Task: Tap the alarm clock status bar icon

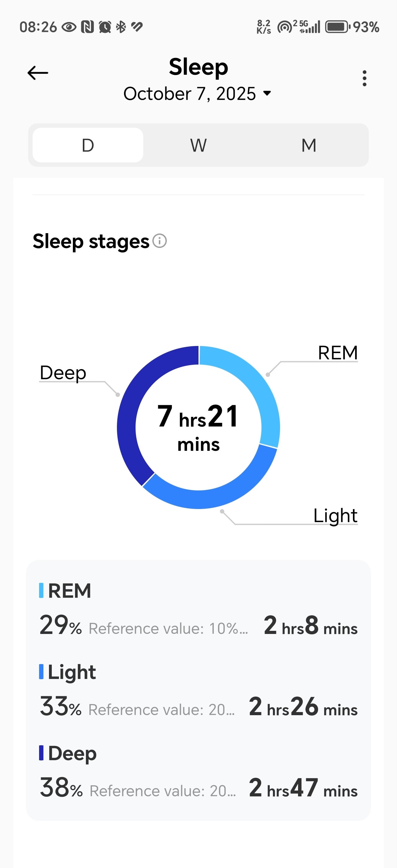Action: [x=105, y=27]
